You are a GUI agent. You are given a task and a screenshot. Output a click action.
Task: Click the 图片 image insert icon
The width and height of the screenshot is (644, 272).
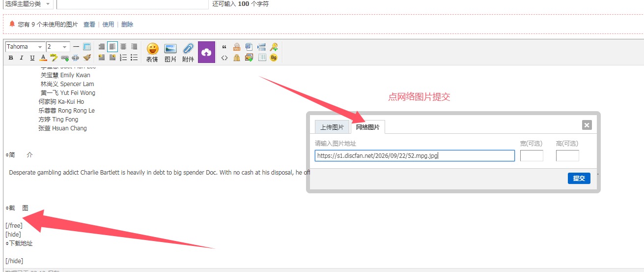pyautogui.click(x=170, y=52)
